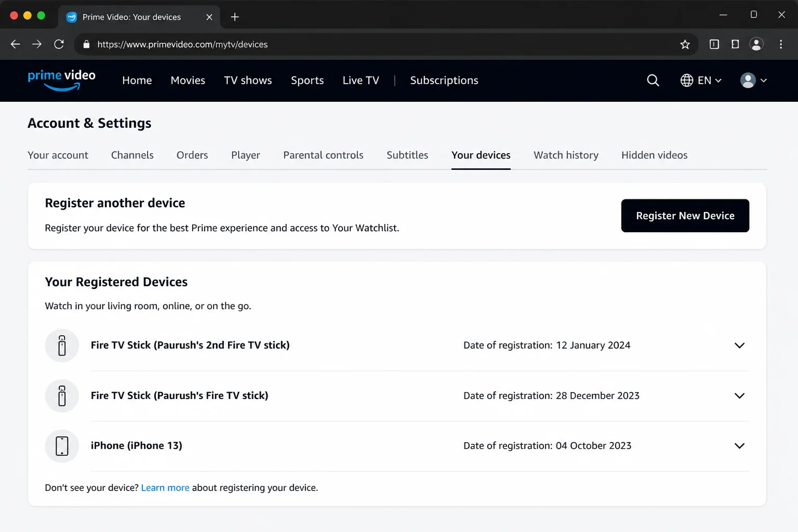798x532 pixels.
Task: Click the address bar URL
Action: (182, 44)
